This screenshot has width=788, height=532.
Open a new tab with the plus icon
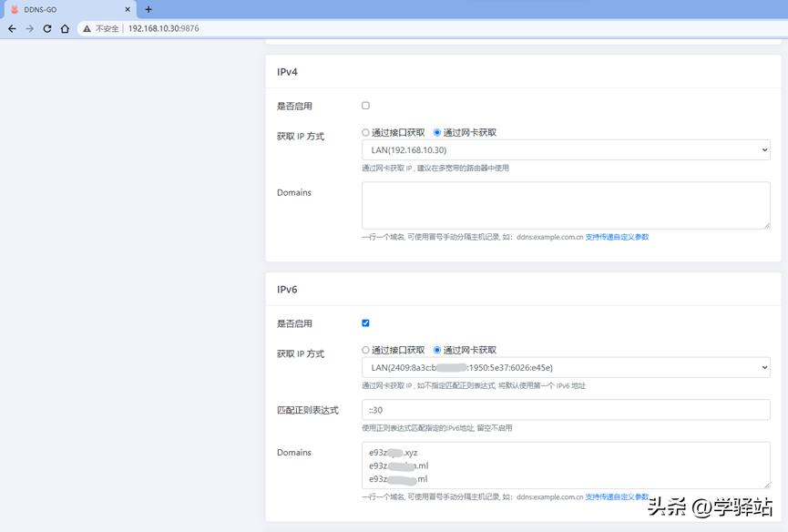148,9
